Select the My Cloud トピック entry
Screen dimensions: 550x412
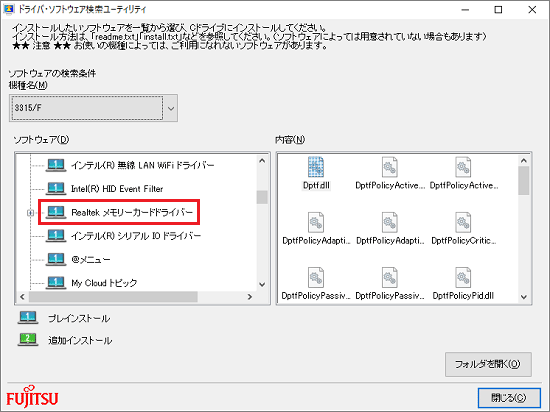coord(104,283)
